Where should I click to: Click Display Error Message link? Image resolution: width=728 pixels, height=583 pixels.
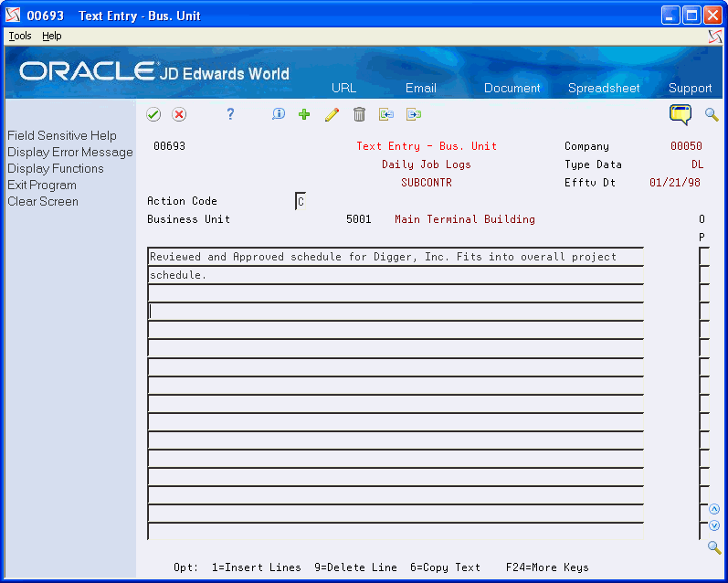(x=70, y=152)
